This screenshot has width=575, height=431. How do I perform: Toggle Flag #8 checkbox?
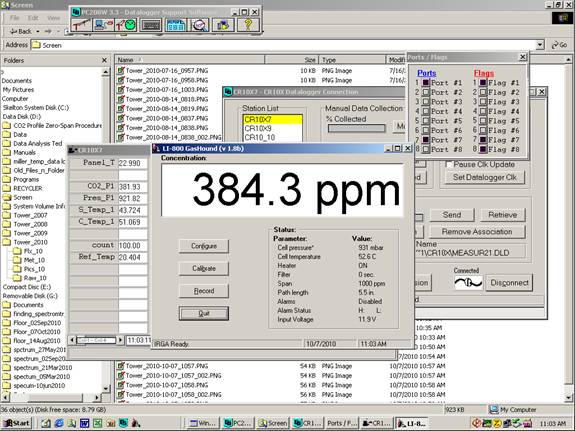(x=483, y=149)
